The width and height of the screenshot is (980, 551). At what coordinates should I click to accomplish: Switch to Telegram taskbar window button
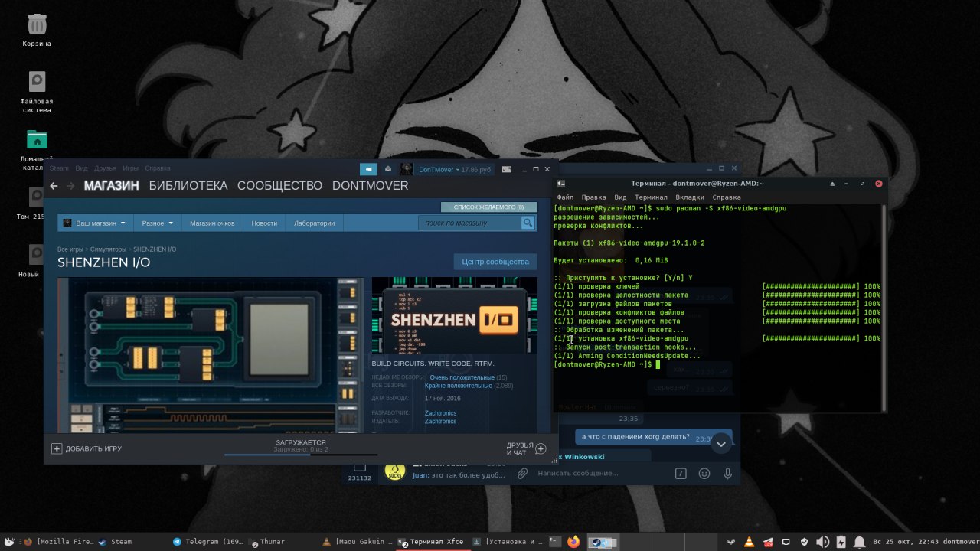click(207, 542)
